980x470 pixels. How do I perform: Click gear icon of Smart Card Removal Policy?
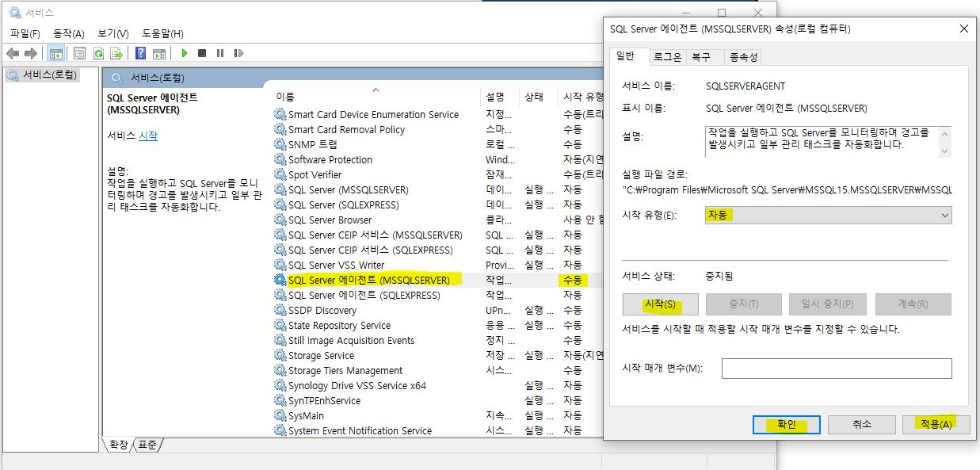point(280,129)
